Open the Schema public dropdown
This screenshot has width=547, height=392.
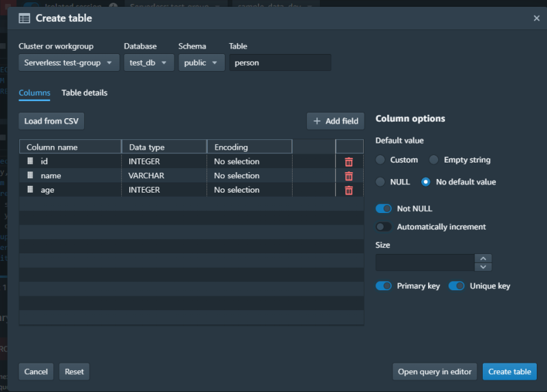(x=201, y=63)
